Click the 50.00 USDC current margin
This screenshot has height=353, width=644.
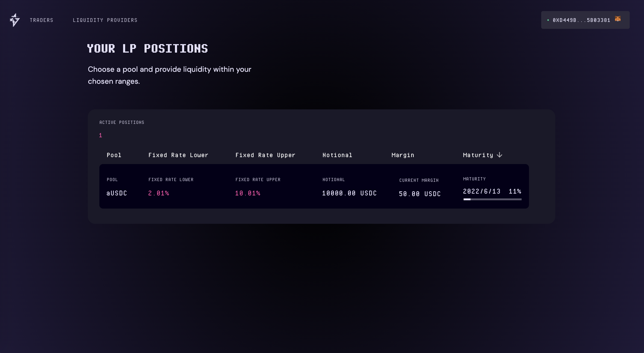click(420, 194)
